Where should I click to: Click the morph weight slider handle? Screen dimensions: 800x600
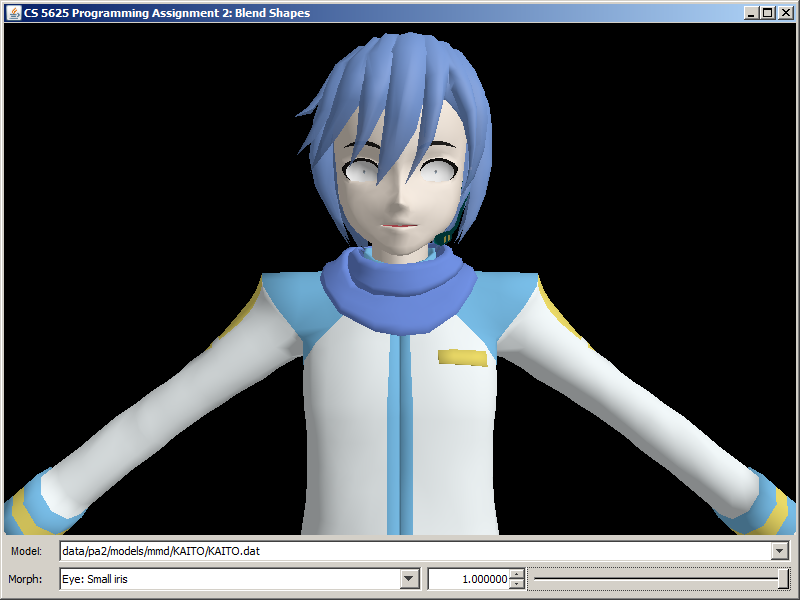[x=783, y=579]
